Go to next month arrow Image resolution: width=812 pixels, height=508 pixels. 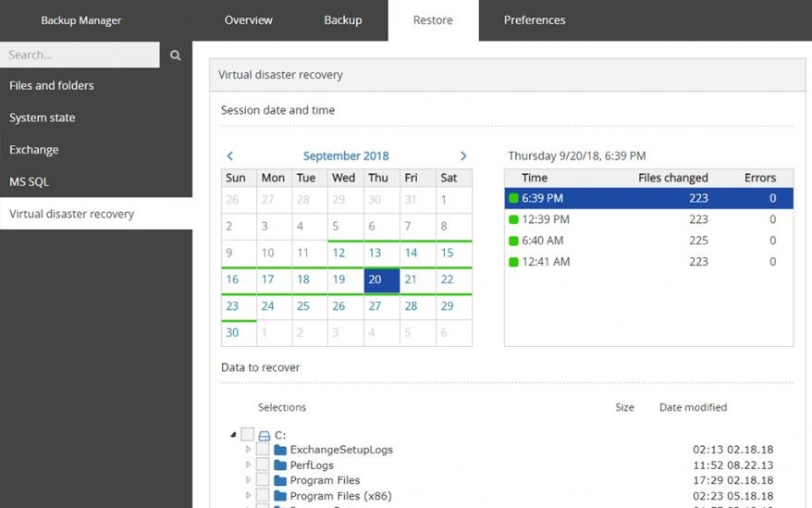coord(463,155)
